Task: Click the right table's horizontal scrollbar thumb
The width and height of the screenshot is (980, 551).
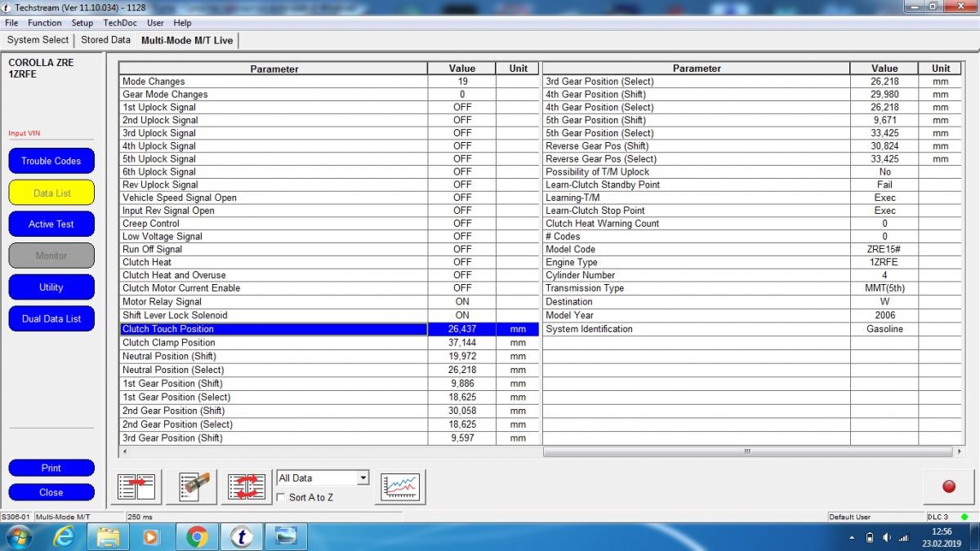Action: coord(746,451)
